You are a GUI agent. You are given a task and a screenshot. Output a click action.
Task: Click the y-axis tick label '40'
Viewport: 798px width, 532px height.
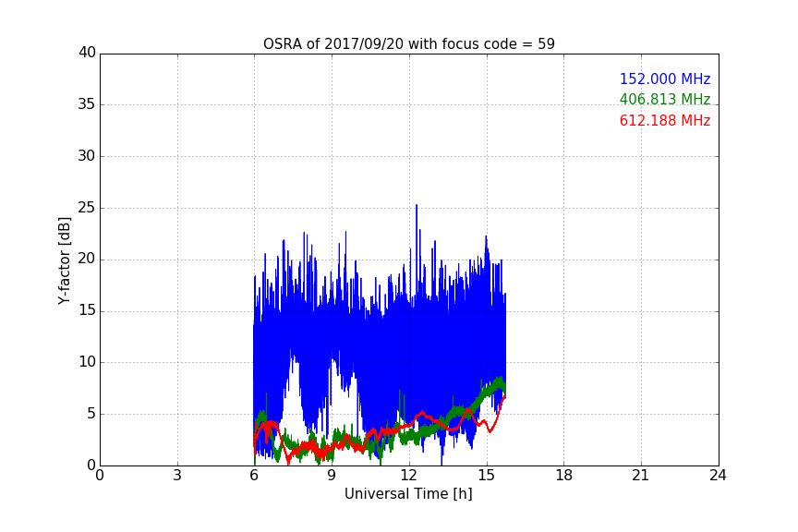point(87,53)
